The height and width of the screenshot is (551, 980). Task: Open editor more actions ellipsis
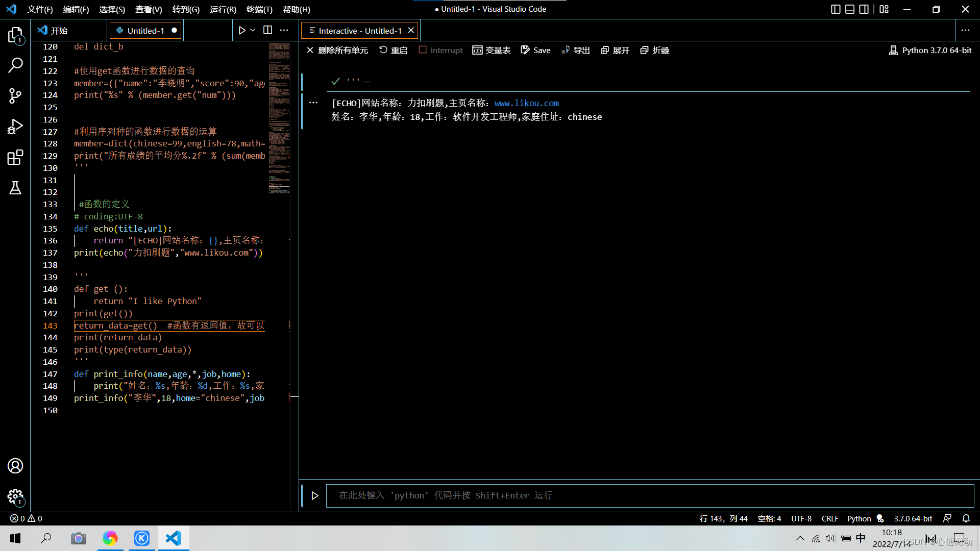[284, 31]
